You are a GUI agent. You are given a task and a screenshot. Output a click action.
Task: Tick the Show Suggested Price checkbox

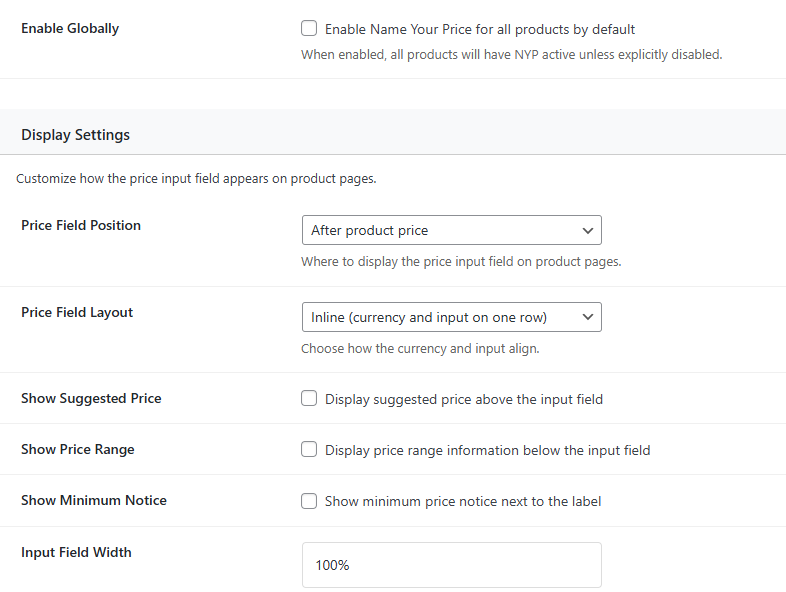tap(310, 399)
